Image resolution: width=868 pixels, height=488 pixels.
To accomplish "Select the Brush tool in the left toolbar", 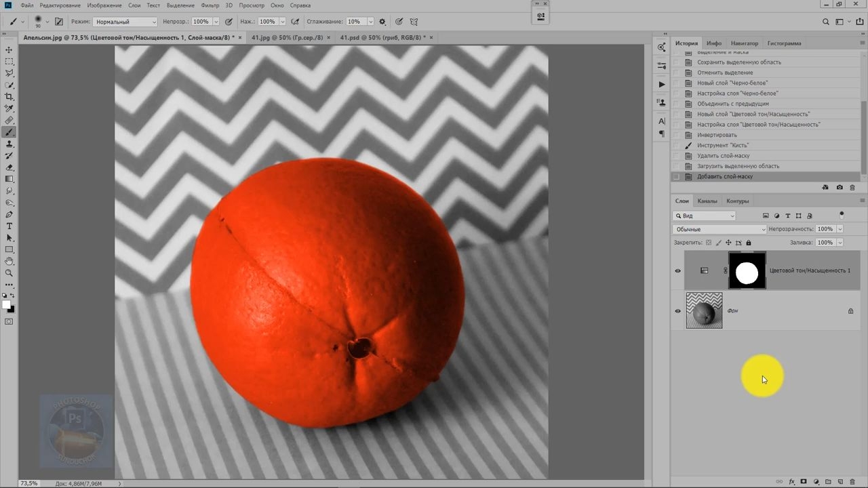I will point(9,132).
